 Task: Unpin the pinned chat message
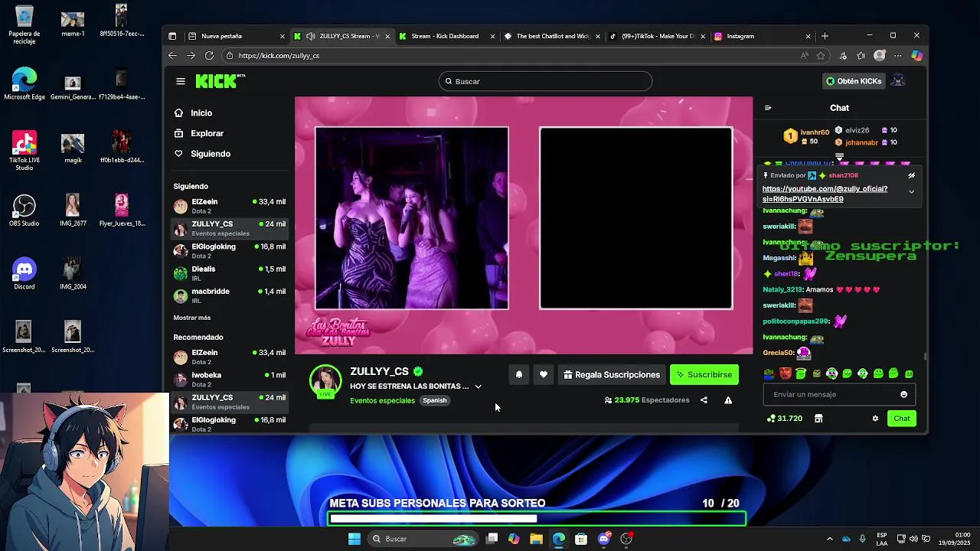pyautogui.click(x=911, y=175)
